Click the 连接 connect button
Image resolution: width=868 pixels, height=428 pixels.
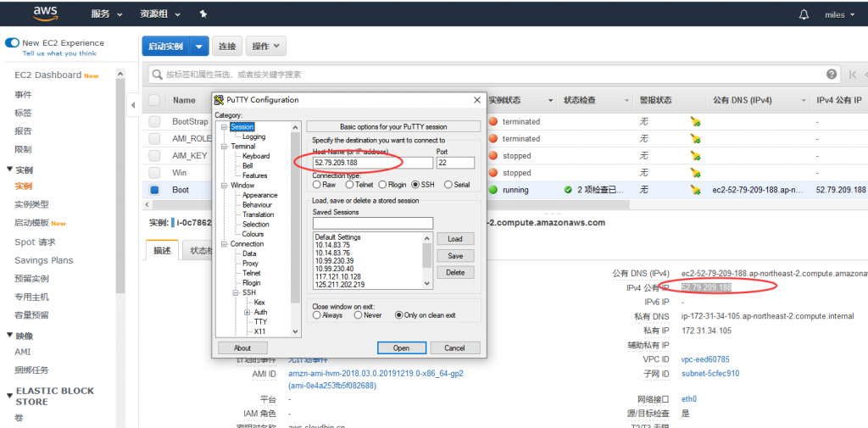[227, 47]
